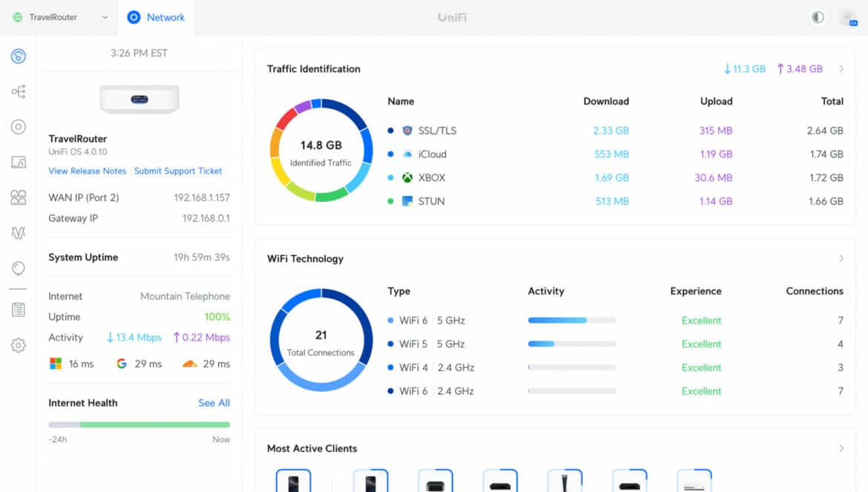Viewport: 868px width, 492px height.
Task: Click the 0.22 Mbps upload activity
Action: [x=202, y=338]
